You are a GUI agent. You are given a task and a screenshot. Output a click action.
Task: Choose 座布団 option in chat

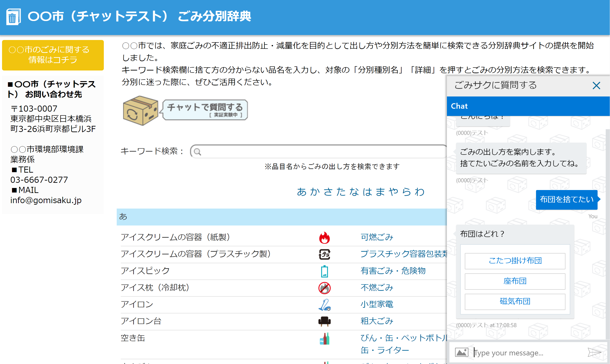[515, 281]
